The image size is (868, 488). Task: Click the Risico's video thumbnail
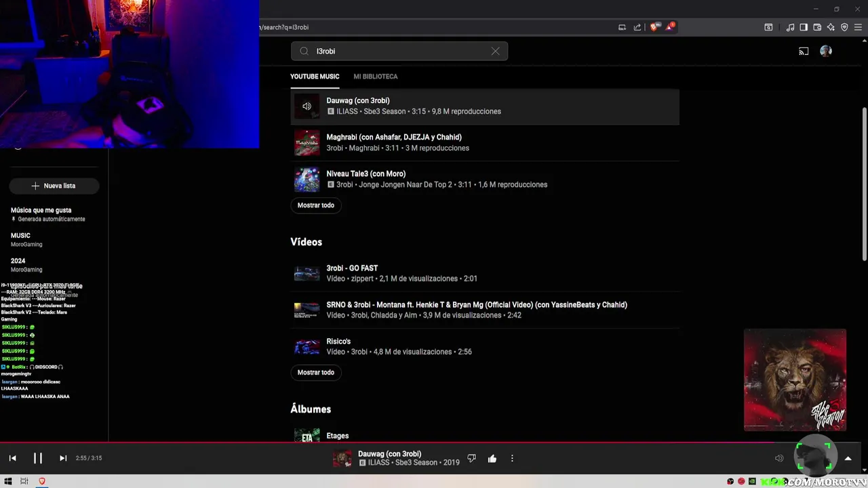pyautogui.click(x=307, y=347)
